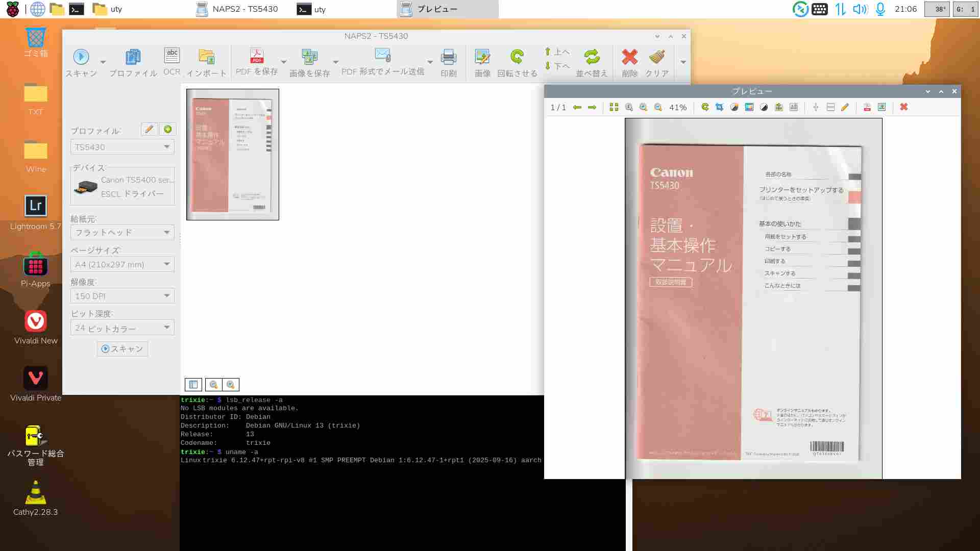Screen dimensions: 980x551
Task: Click the red X delete icon in preview
Action: coord(904,107)
